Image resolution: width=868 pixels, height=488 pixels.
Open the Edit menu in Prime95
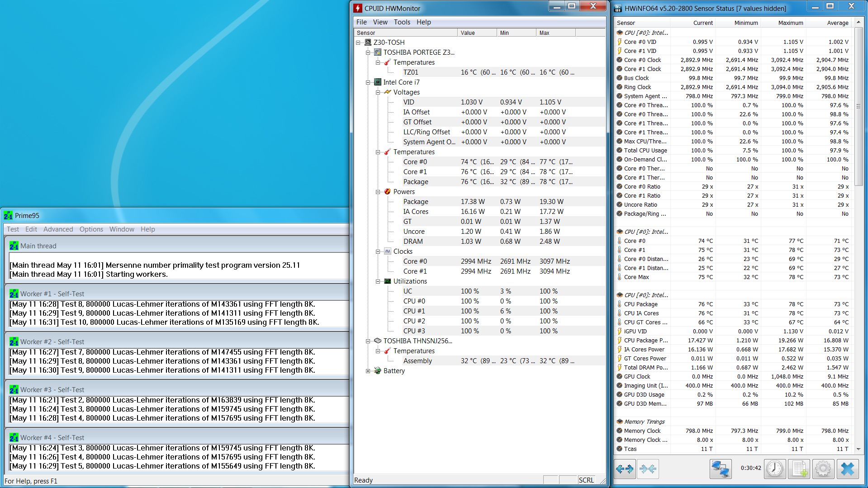point(31,229)
